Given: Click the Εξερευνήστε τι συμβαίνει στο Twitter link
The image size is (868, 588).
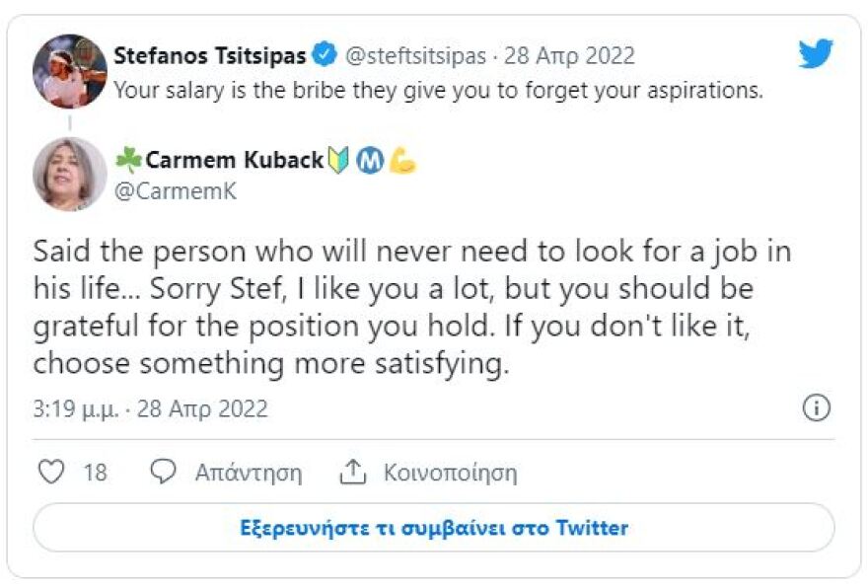Looking at the screenshot, I should tap(434, 529).
